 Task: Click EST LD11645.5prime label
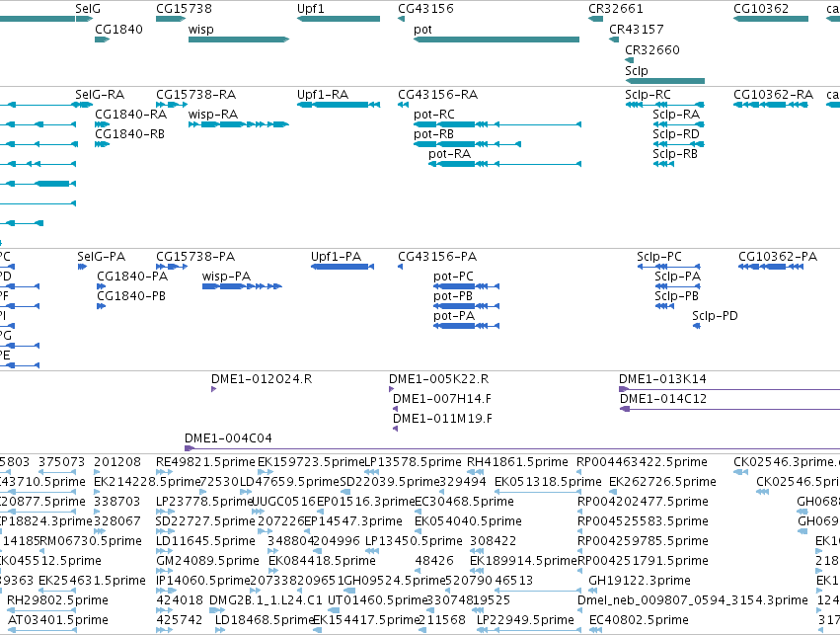click(205, 540)
